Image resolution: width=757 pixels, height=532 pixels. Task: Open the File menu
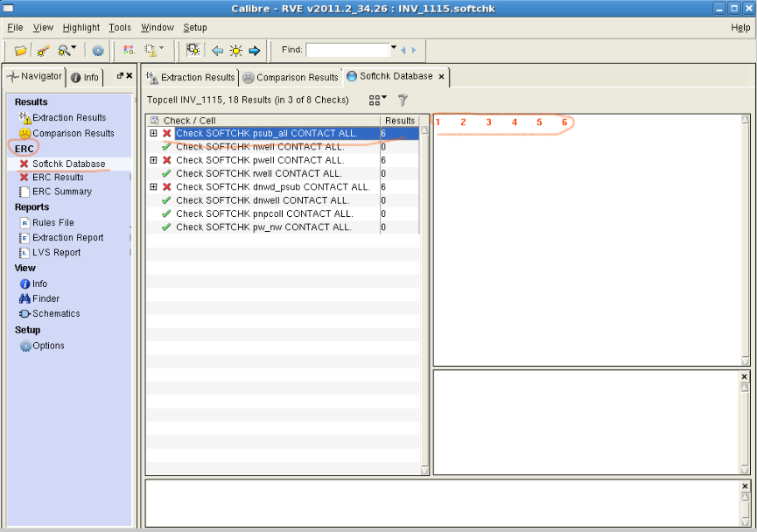(x=15, y=27)
